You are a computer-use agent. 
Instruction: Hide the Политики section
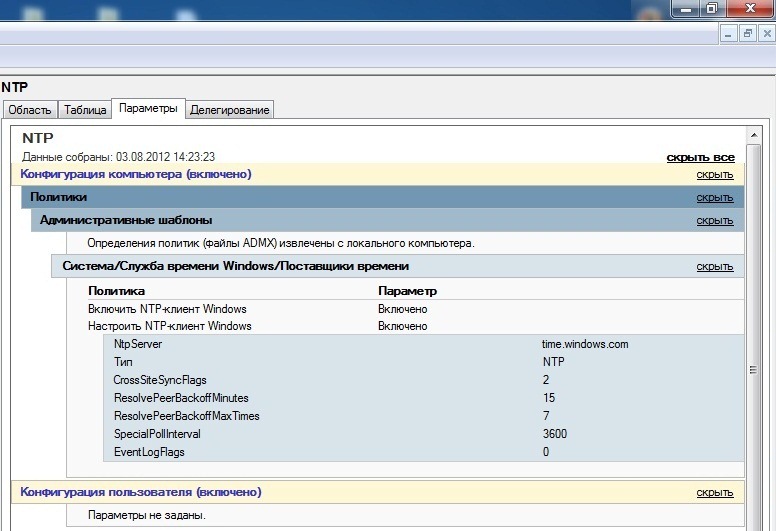click(x=715, y=197)
